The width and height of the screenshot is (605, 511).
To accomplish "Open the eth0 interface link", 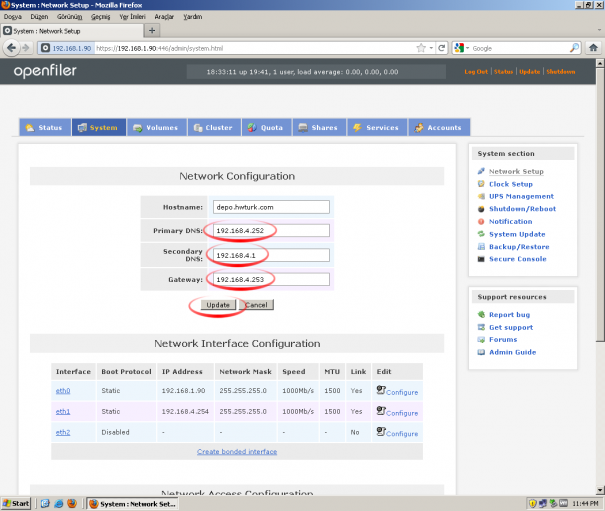I will click(x=63, y=391).
